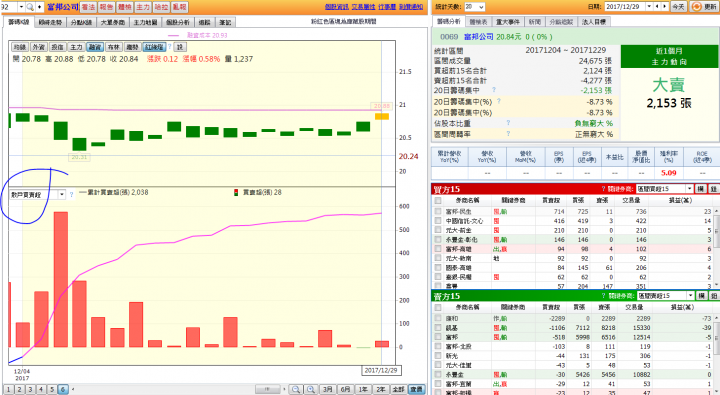
Task: Open the stock code dropdown arrow
Action: click(x=21, y=7)
